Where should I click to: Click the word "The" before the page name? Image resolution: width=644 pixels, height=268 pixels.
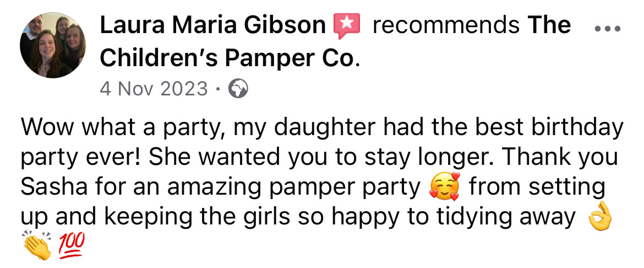tap(549, 25)
